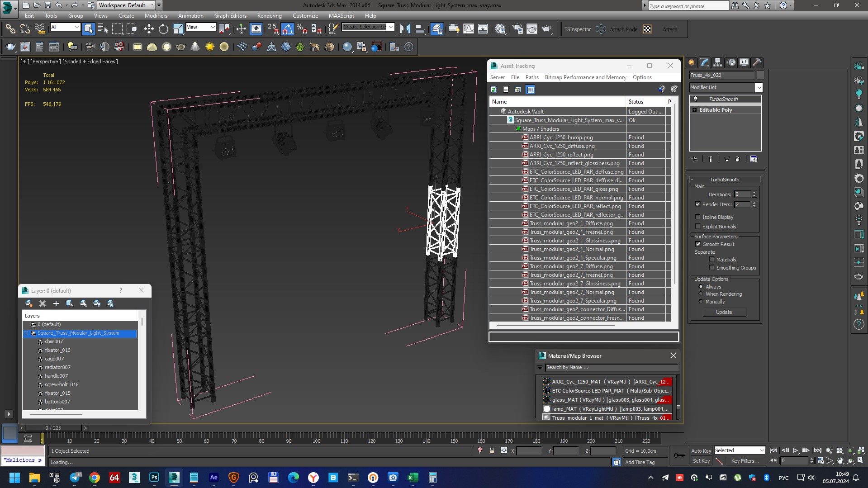868x488 pixels.
Task: Open Google Chrome from the taskbar
Action: pos(95,478)
